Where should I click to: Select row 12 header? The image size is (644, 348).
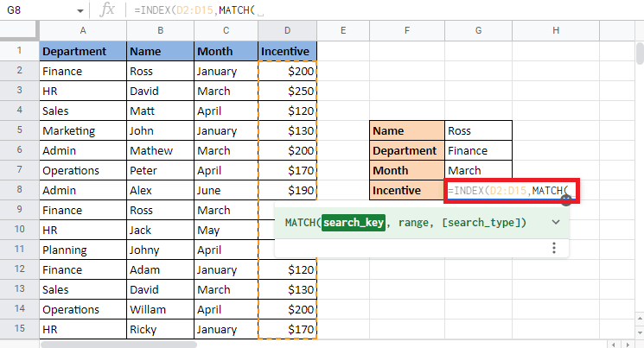click(x=19, y=269)
